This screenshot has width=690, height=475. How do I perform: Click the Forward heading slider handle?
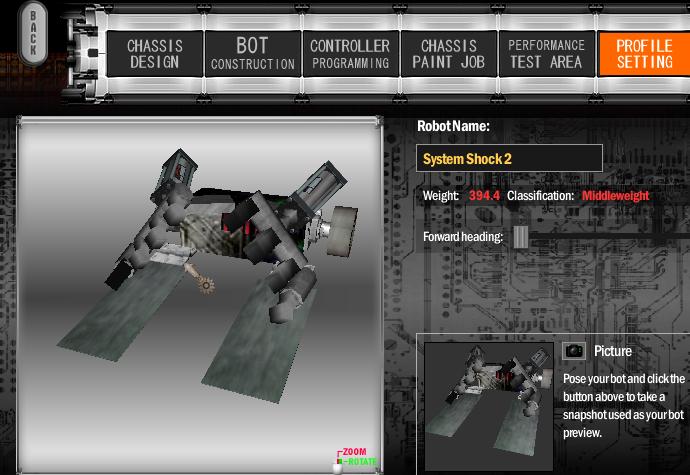pos(521,237)
